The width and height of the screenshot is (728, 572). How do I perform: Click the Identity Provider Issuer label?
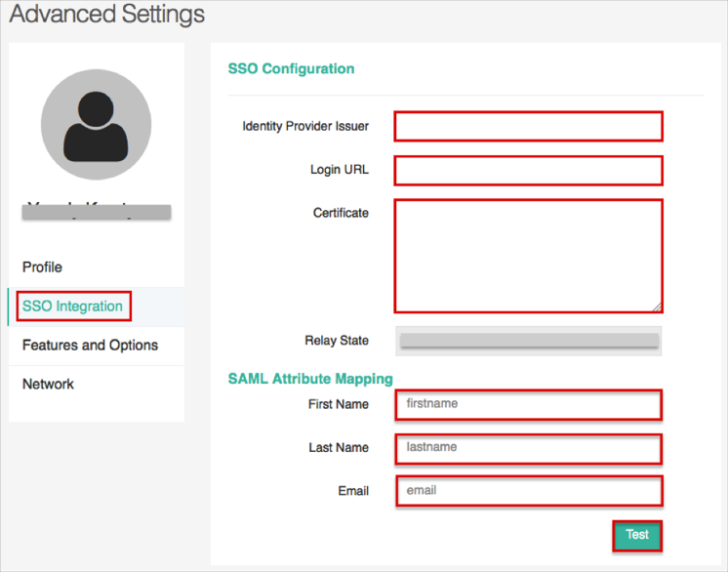click(x=305, y=127)
